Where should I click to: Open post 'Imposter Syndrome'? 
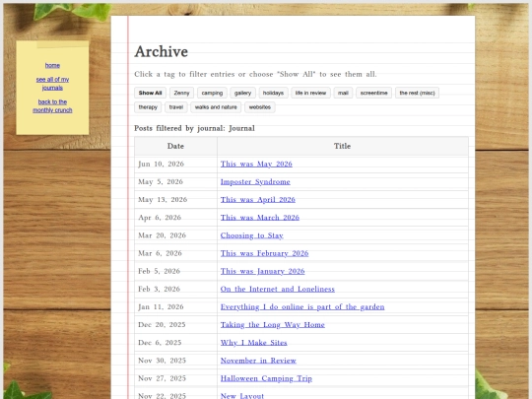255,182
